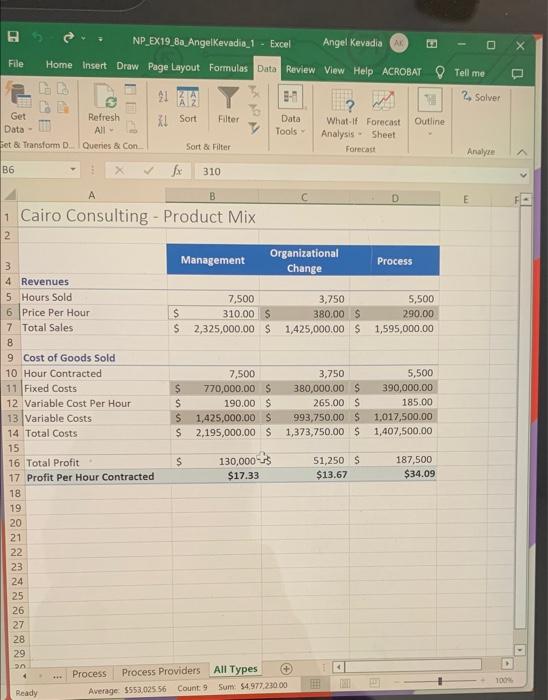Open the What-If Analysis dropdown

click(342, 113)
